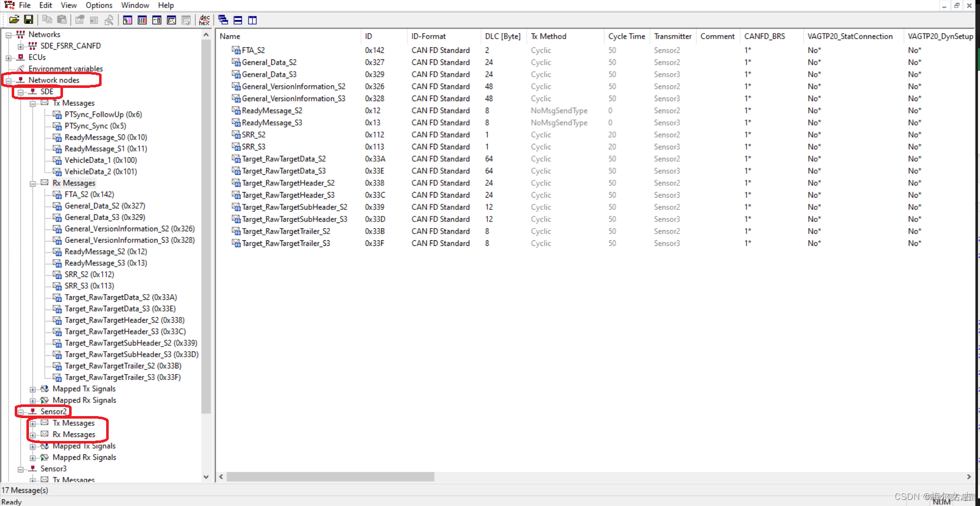This screenshot has height=506, width=980.
Task: Open the Options menu
Action: tap(99, 5)
